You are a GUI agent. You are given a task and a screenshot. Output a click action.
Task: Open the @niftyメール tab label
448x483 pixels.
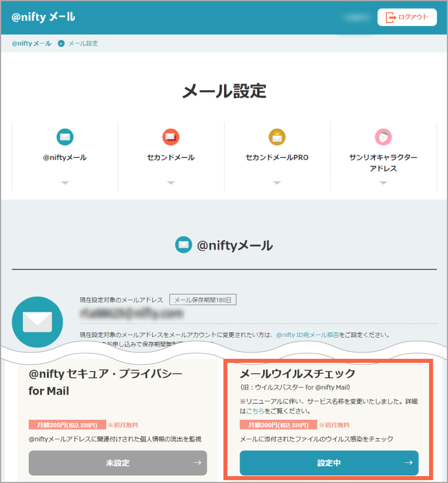coord(65,158)
